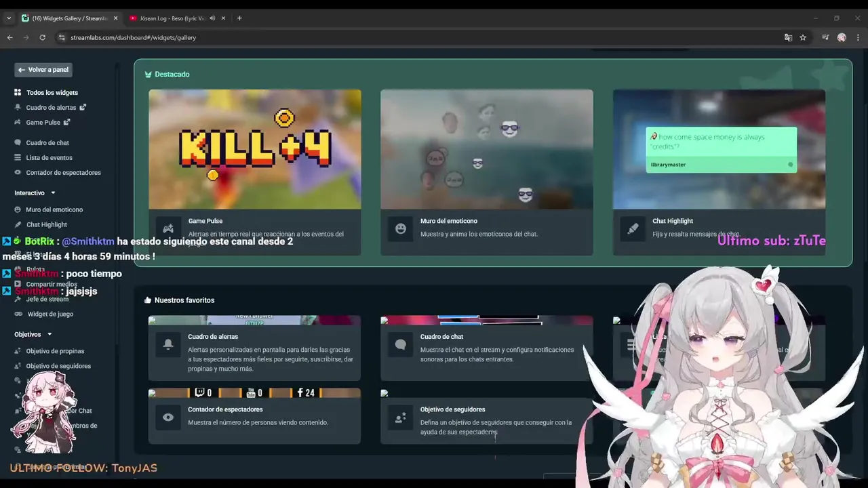Open the Contador de espectadores favorites card title
868x488 pixels.
pyautogui.click(x=225, y=409)
